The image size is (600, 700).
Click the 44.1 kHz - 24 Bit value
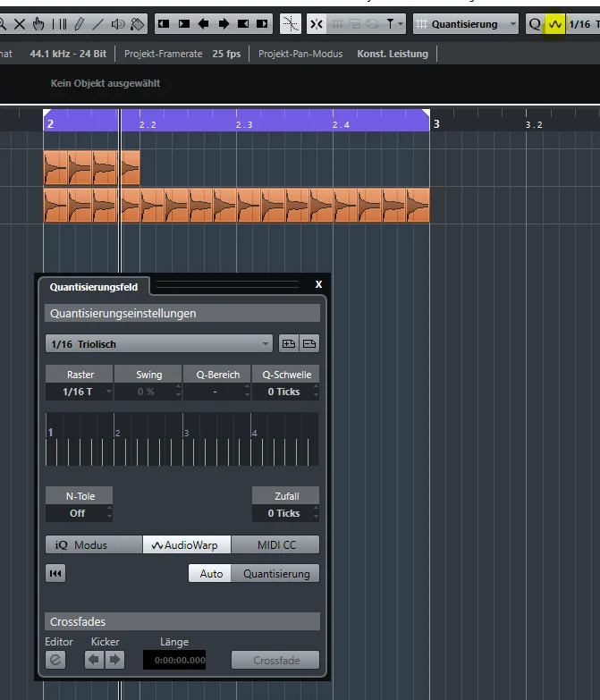(x=68, y=54)
